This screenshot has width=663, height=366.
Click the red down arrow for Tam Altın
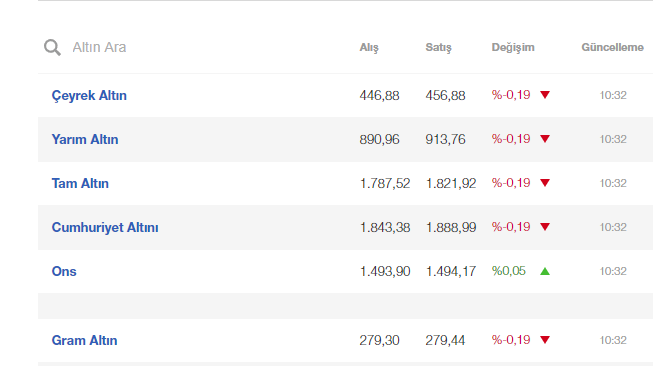coord(545,183)
